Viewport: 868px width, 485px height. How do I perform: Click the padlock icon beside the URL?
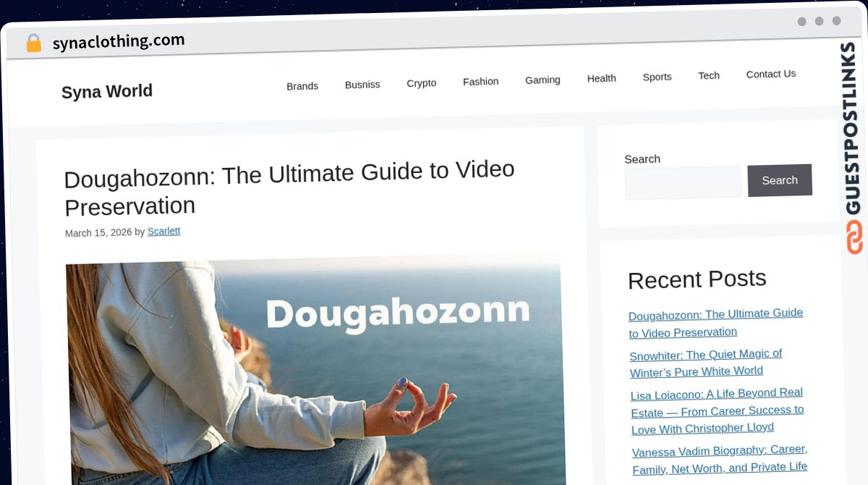point(33,43)
